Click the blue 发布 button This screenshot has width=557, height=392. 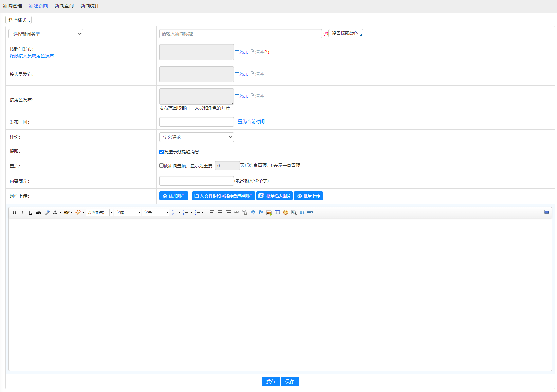click(270, 381)
